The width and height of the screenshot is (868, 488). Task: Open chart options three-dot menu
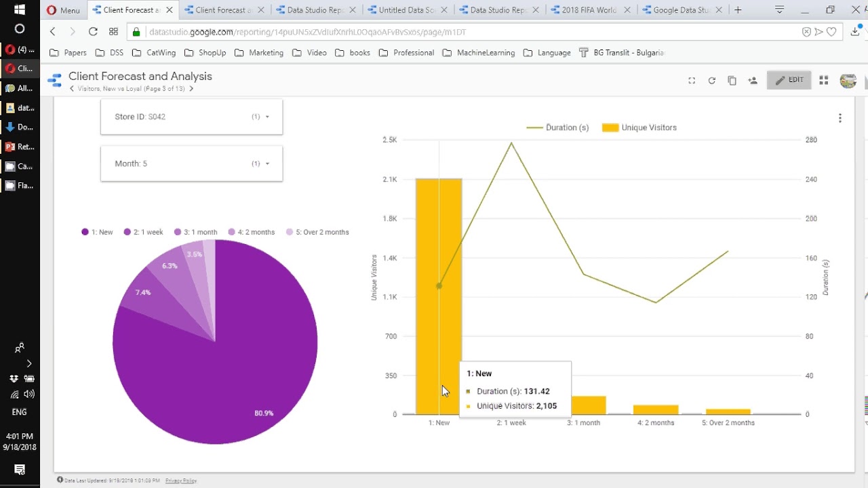click(840, 118)
